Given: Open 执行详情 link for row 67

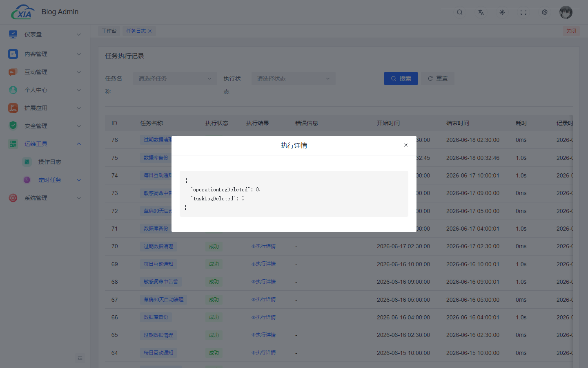Looking at the screenshot, I should (x=263, y=299).
